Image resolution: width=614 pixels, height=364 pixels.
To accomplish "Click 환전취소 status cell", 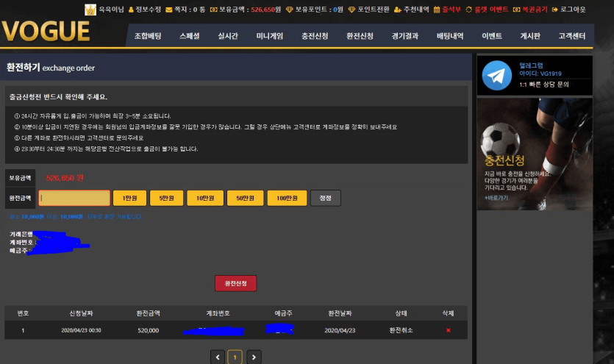I will (401, 330).
